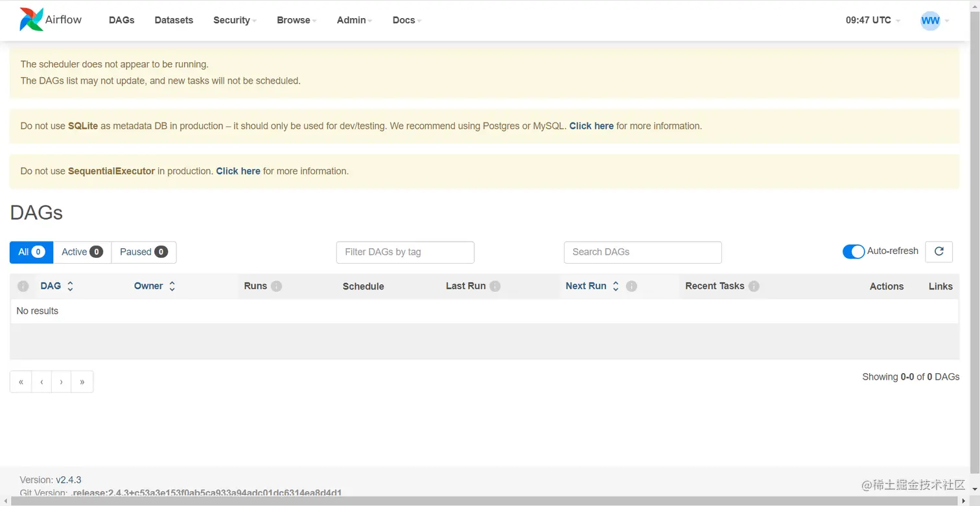Screen dimensions: 980x506
Task: Click the Runs column info icon
Action: pos(277,286)
